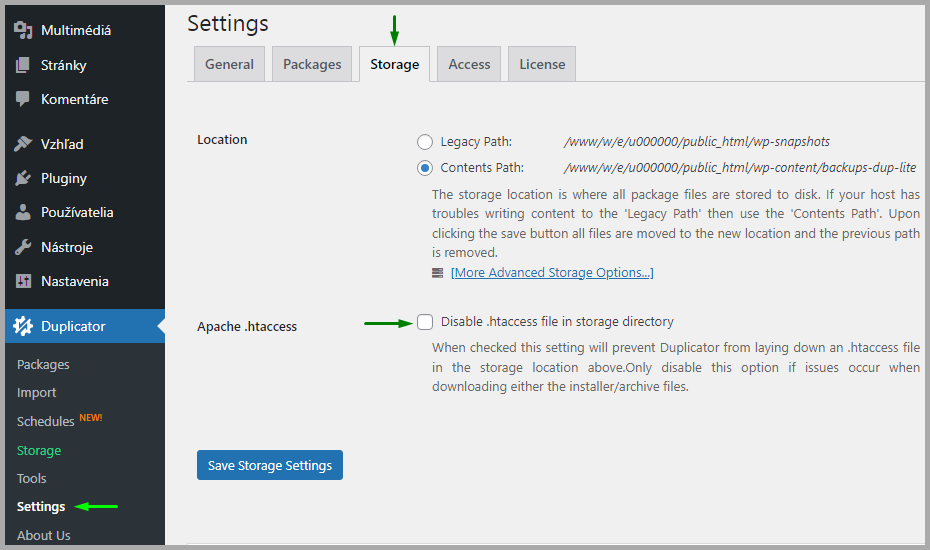
Task: Click the Pluginy plug icon
Action: [x=23, y=178]
